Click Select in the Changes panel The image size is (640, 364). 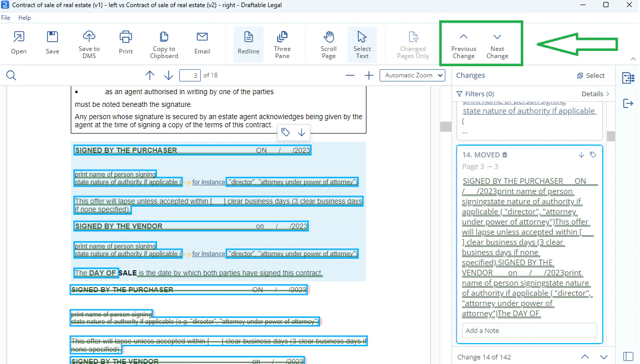[x=591, y=75]
